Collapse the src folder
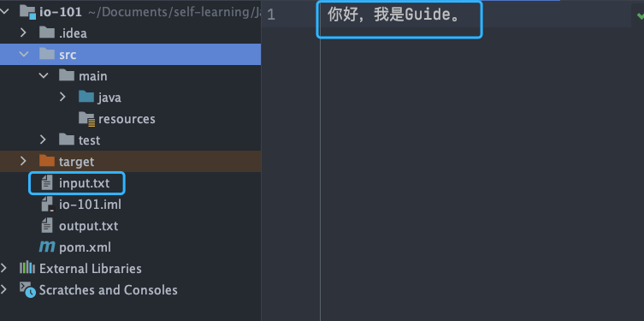 click(x=24, y=54)
